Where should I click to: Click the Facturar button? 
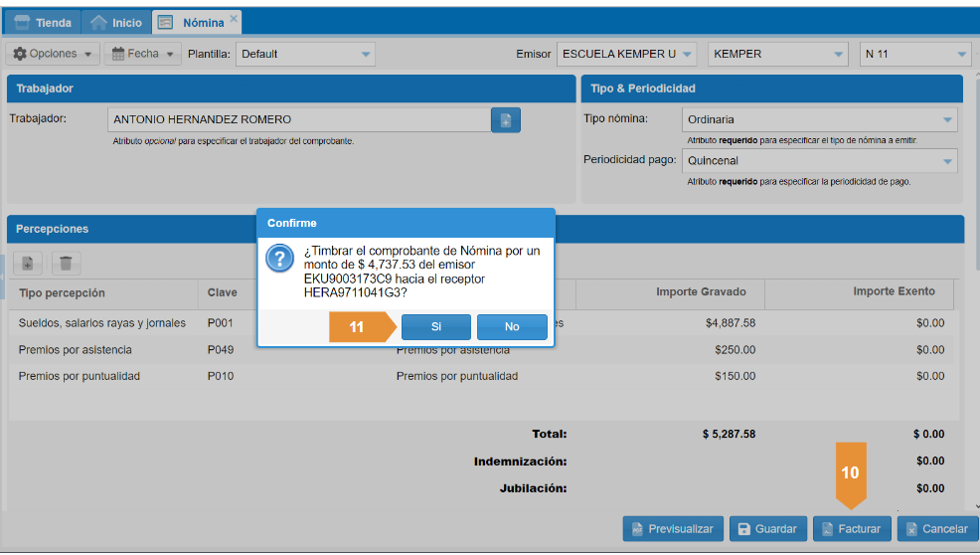(x=851, y=529)
